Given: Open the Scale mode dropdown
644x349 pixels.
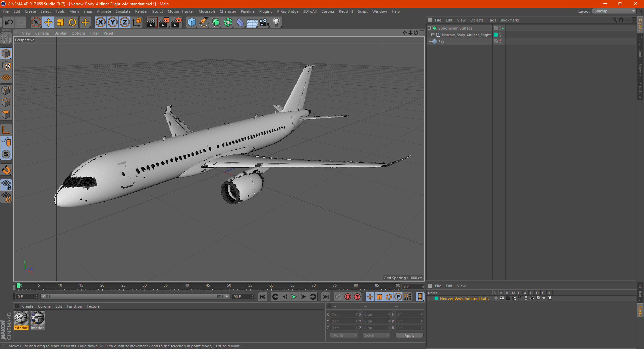Looking at the screenshot, I should [x=376, y=335].
